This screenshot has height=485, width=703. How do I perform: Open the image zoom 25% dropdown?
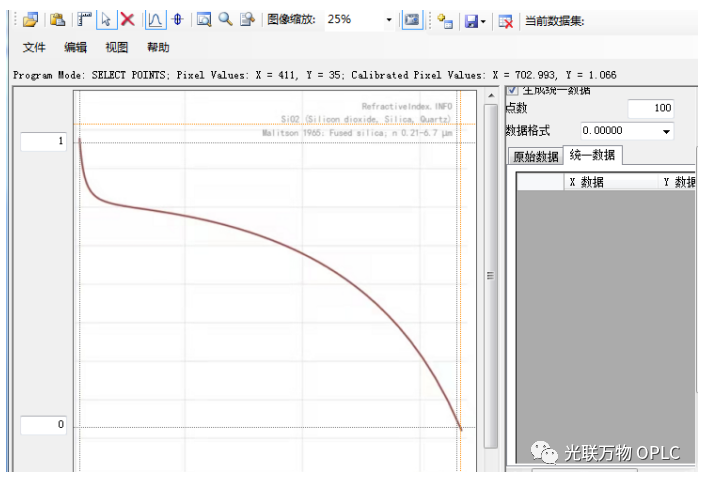(389, 20)
